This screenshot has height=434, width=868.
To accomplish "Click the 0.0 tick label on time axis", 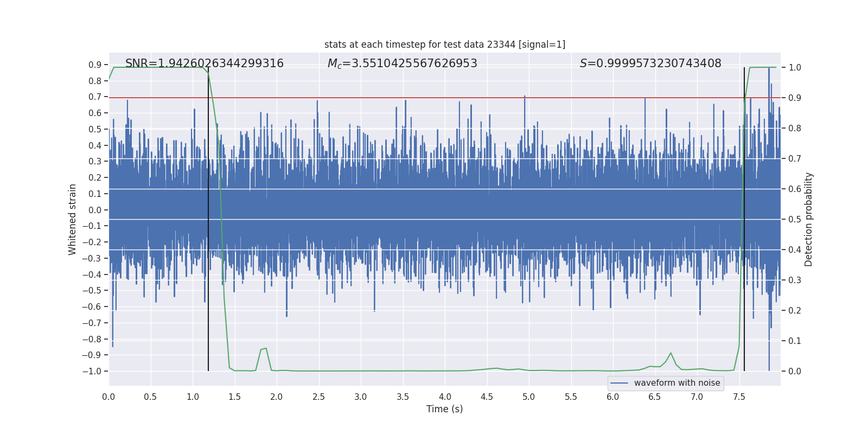I will pyautogui.click(x=109, y=397).
